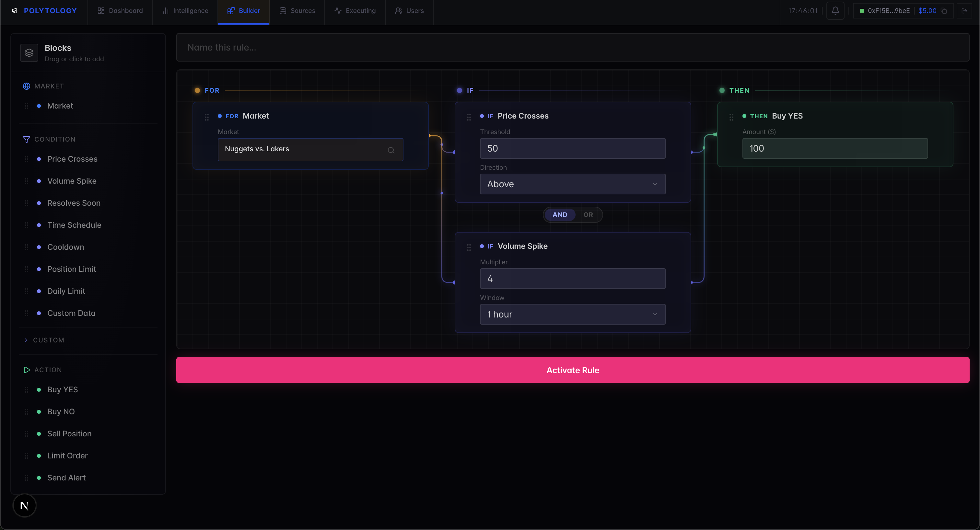
Task: Click drag handle on Volume Spike card
Action: 469,247
